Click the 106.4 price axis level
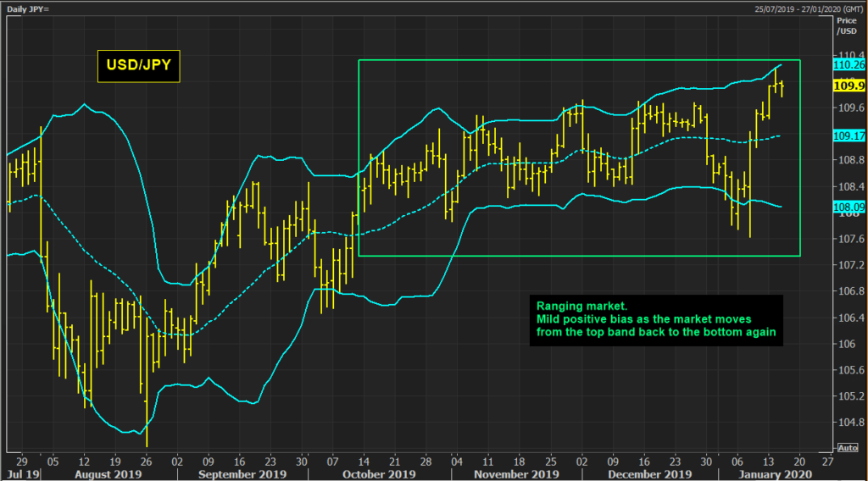The image size is (868, 481). pyautogui.click(x=848, y=318)
